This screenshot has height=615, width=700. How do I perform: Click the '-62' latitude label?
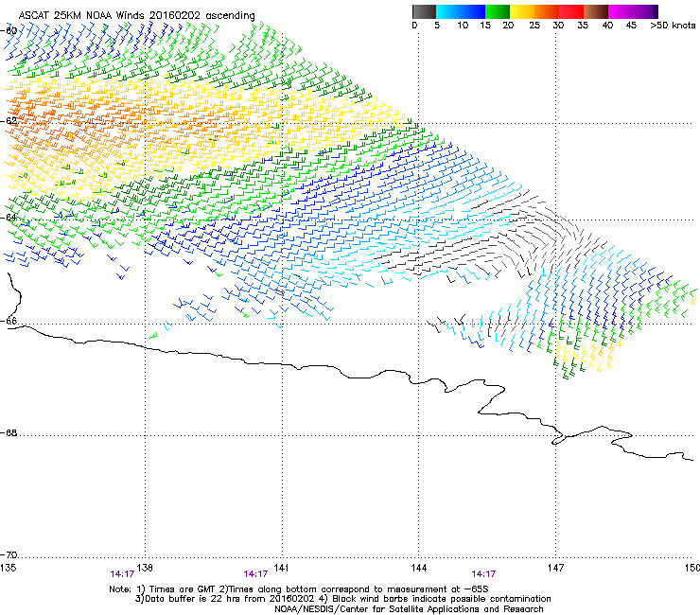pyautogui.click(x=9, y=121)
